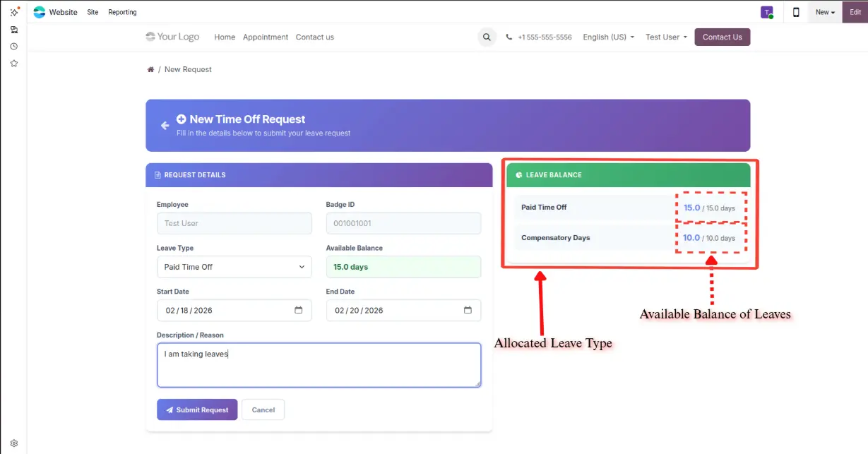The width and height of the screenshot is (868, 454).
Task: Click the star favorites icon in sidebar
Action: coord(13,64)
